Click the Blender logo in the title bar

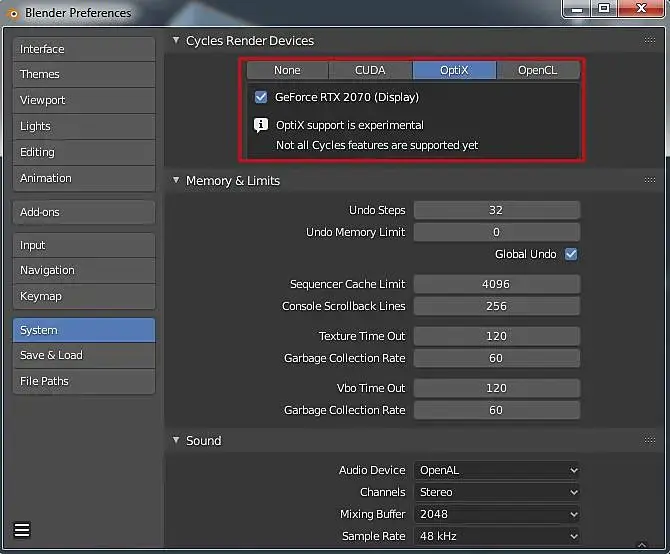point(13,14)
